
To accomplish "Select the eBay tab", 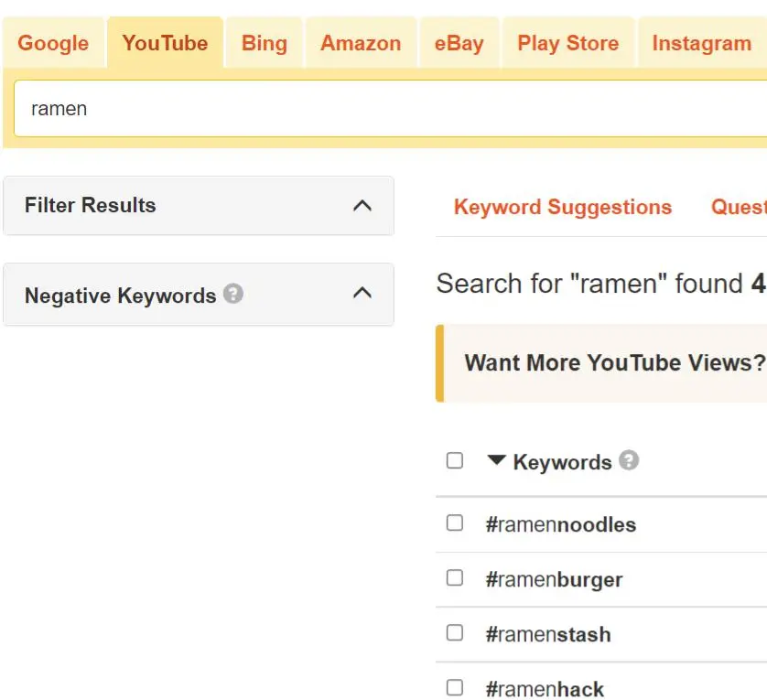I will (459, 42).
